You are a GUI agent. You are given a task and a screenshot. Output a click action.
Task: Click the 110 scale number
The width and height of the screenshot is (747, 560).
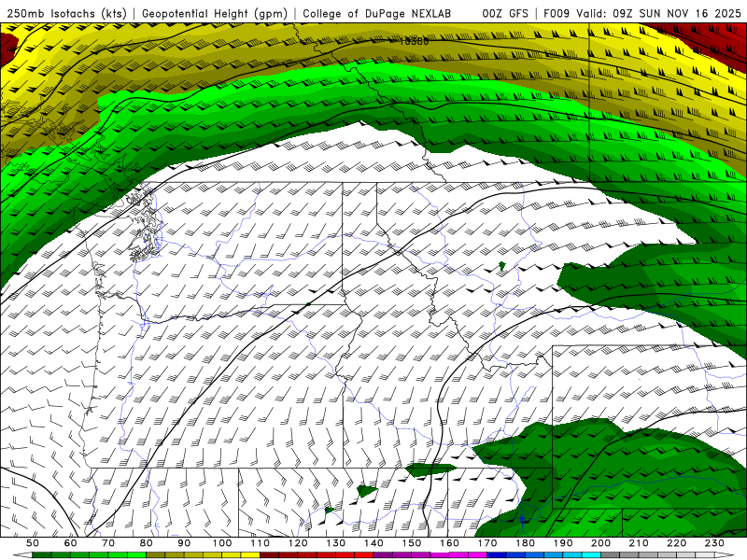click(261, 543)
